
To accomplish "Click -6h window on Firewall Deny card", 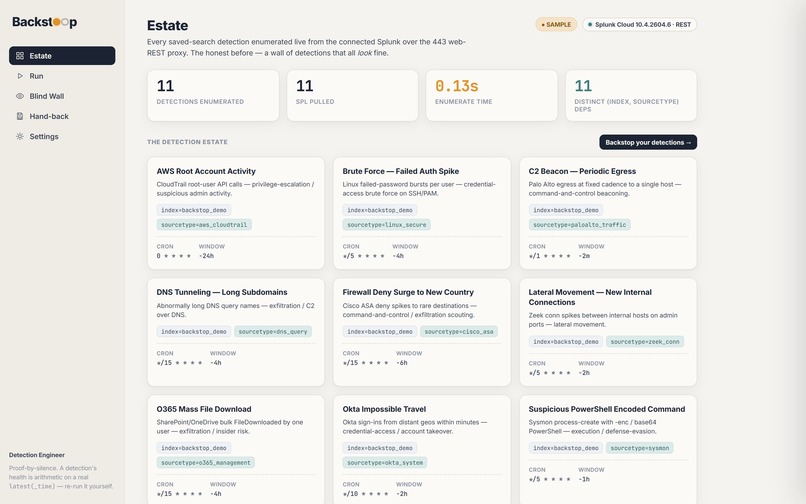I will (402, 363).
